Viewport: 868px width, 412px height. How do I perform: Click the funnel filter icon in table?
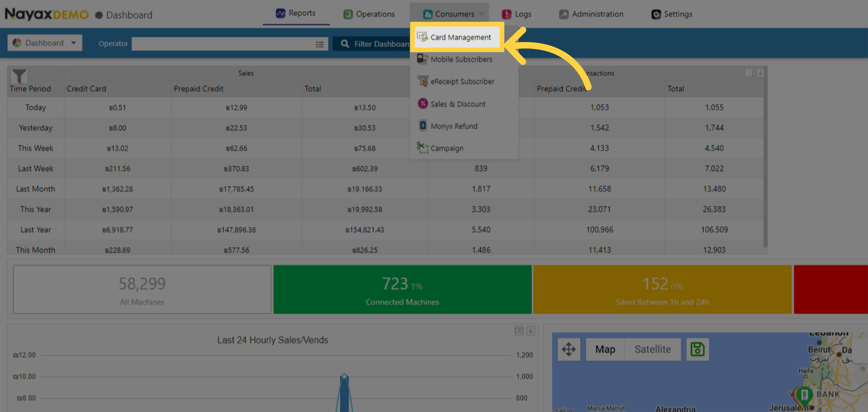coord(19,76)
